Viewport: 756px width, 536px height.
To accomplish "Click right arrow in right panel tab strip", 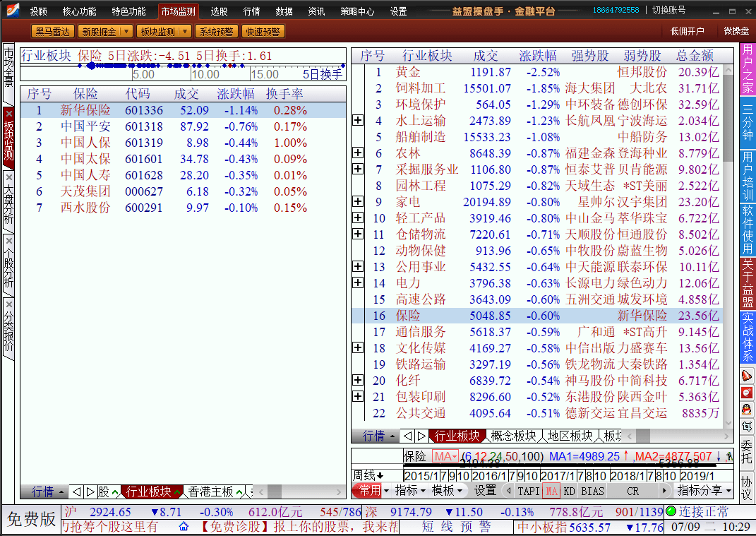I will tap(421, 436).
